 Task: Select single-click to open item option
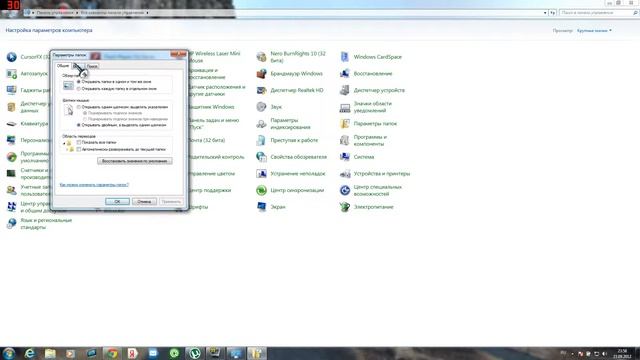pyautogui.click(x=79, y=107)
